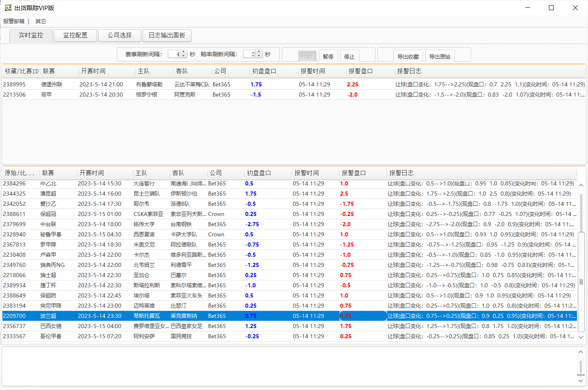588x390 pixels.
Task: Decrease the 赛事刷新间隔 value with the down arrow
Action: tap(184, 56)
